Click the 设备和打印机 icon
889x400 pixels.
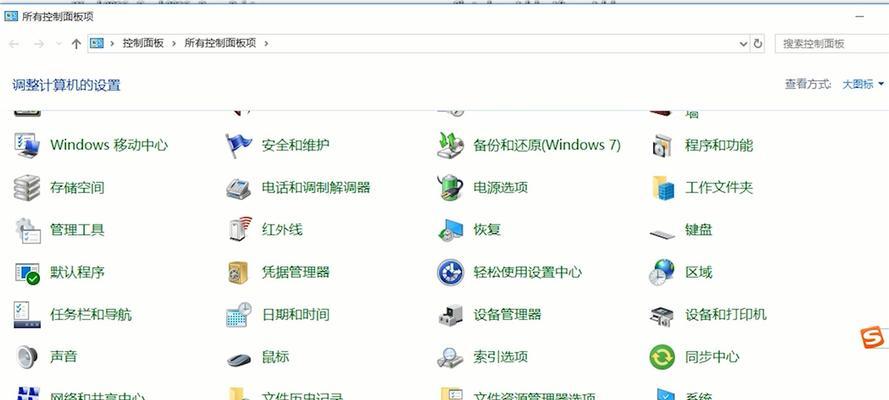[662, 314]
